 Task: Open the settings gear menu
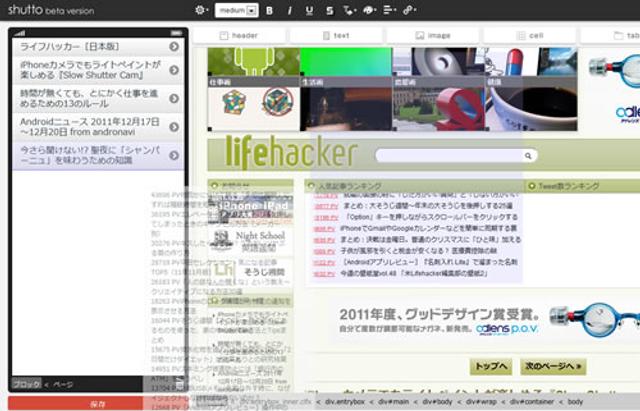[201, 10]
